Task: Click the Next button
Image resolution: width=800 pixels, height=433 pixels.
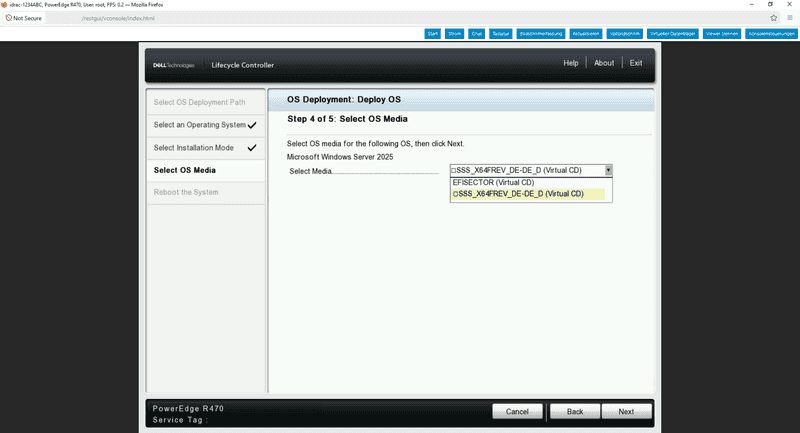Action: (x=627, y=412)
